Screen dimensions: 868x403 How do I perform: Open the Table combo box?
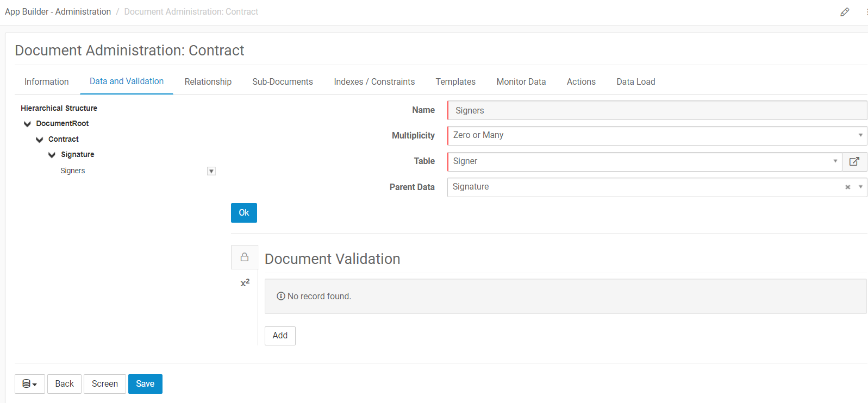(x=644, y=161)
